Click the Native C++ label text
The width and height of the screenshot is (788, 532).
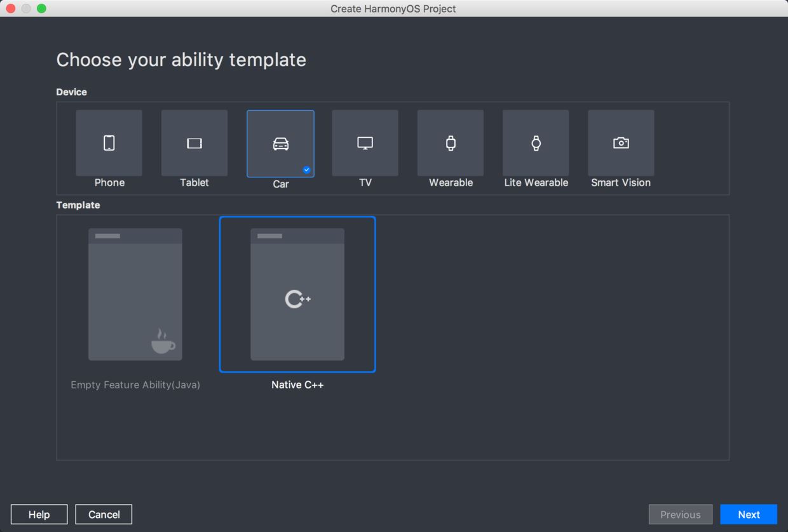(x=297, y=385)
